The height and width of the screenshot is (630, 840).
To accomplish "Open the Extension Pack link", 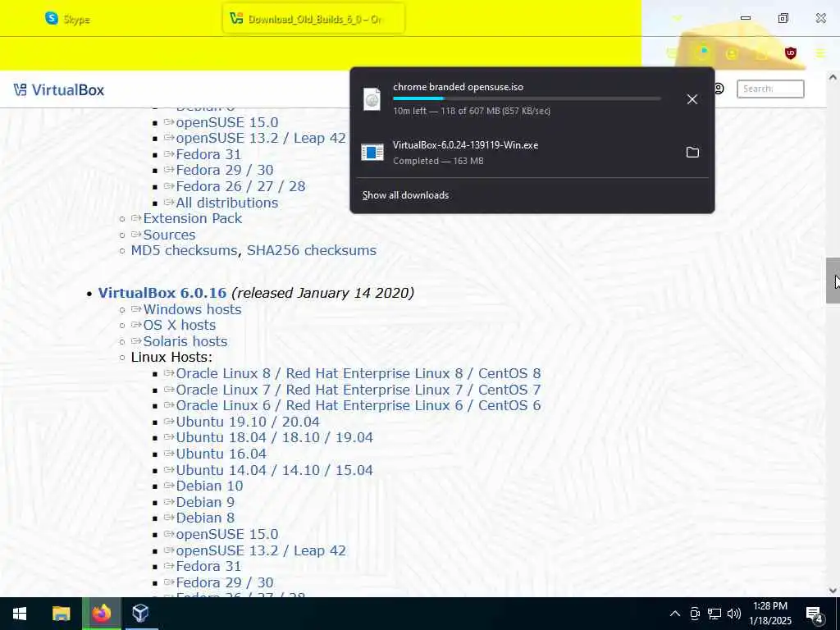I will (192, 218).
